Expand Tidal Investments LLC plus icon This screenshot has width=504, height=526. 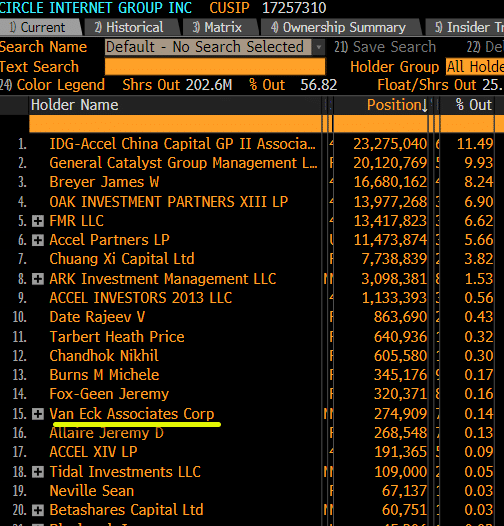[x=38, y=472]
